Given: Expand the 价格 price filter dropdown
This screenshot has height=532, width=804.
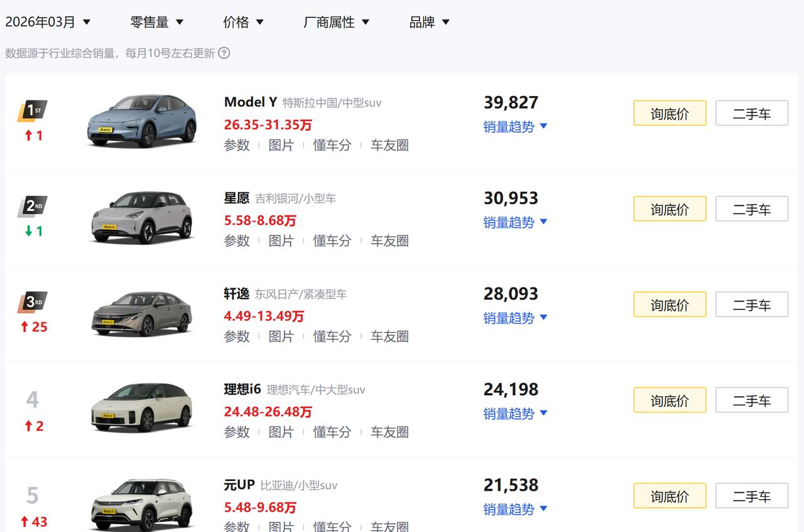Looking at the screenshot, I should [244, 21].
